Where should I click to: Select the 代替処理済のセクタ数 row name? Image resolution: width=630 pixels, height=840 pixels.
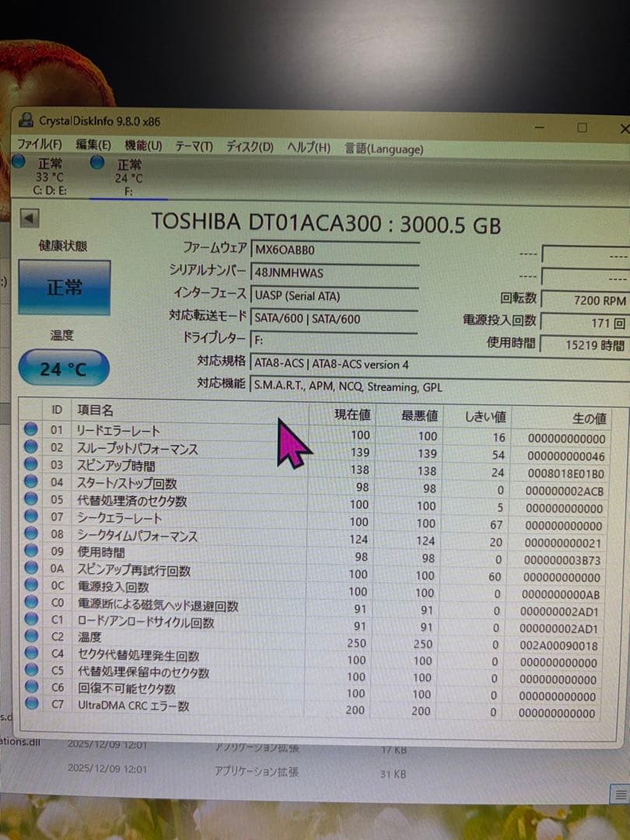[132, 501]
